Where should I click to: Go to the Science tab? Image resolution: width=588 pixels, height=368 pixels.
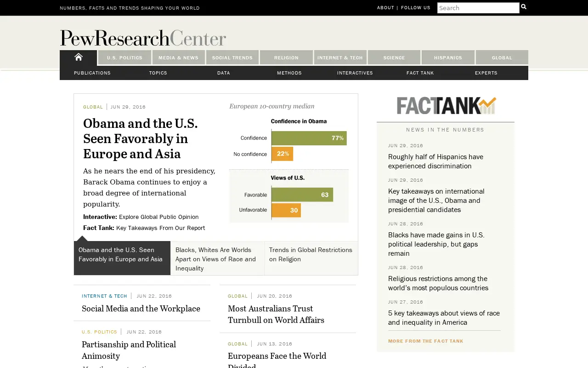[x=394, y=57]
